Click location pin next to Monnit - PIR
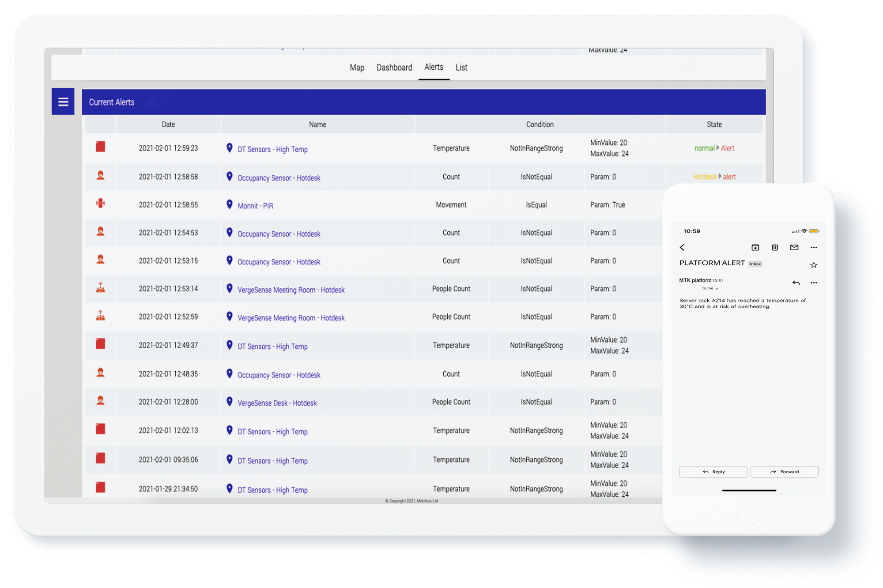The height and width of the screenshot is (588, 883). pos(229,204)
